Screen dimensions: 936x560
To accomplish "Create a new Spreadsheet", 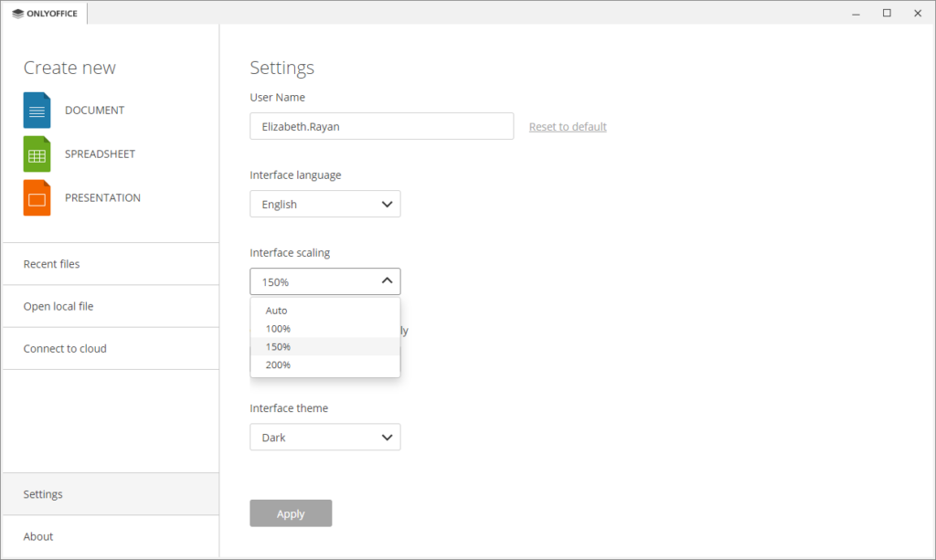I will point(101,153).
